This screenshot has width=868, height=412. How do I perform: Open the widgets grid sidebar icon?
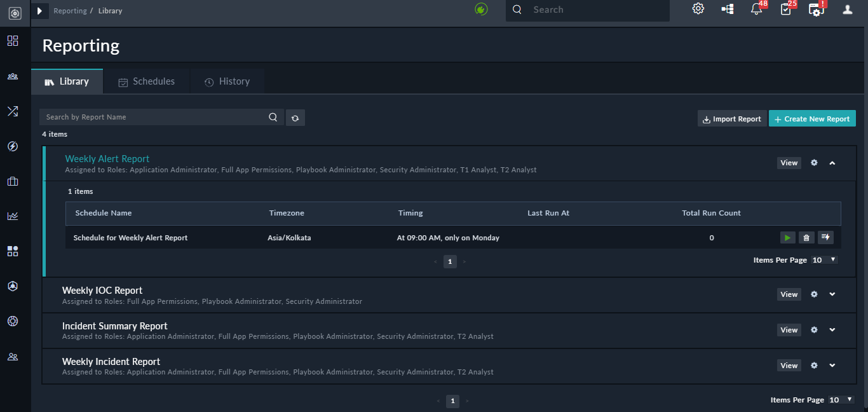[13, 251]
